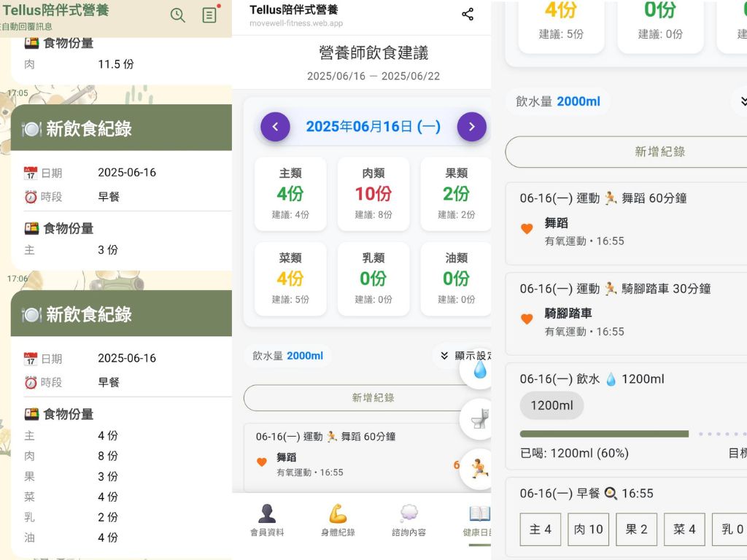Click the orange heart beside 舞蹈 in the right panel
Viewport: 747px width, 560px height.
[527, 229]
